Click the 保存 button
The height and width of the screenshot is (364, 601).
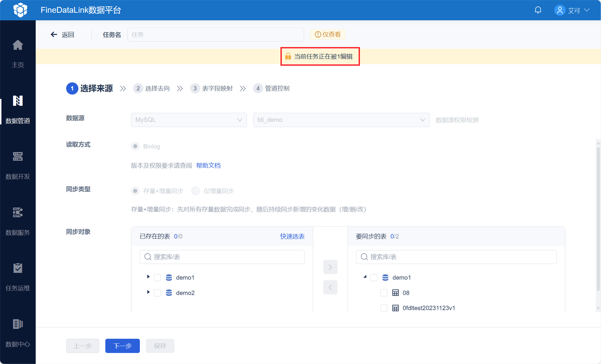[x=160, y=346]
